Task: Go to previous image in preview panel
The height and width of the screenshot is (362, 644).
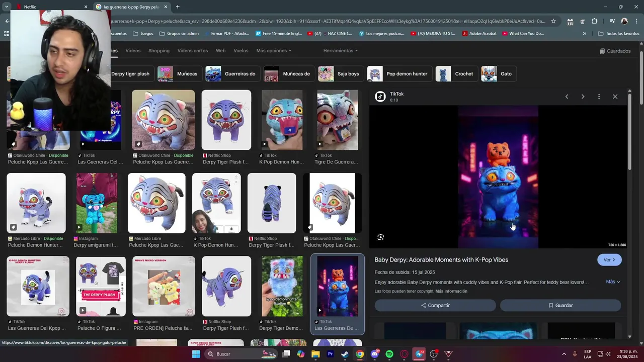Action: point(567,97)
